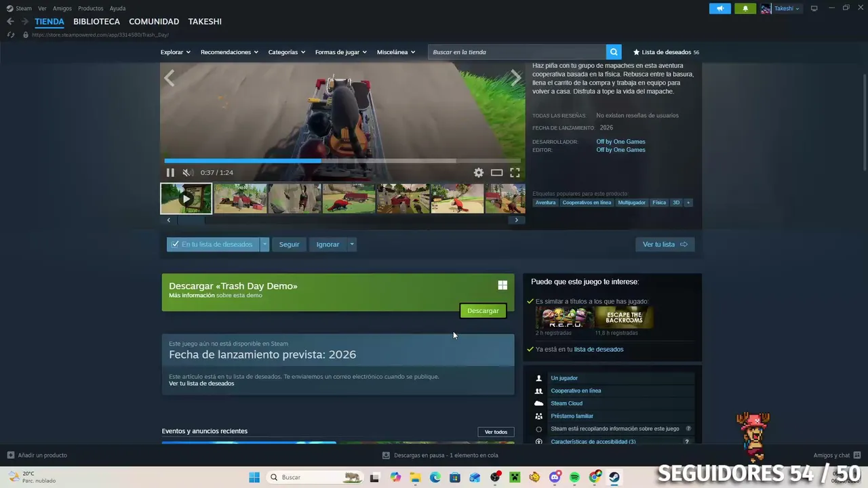Open wishlist options dropdown arrow

click(x=265, y=245)
